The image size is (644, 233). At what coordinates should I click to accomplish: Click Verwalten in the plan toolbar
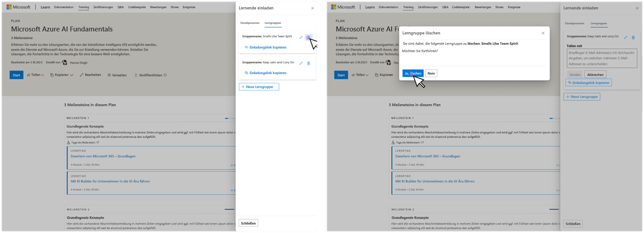click(117, 75)
